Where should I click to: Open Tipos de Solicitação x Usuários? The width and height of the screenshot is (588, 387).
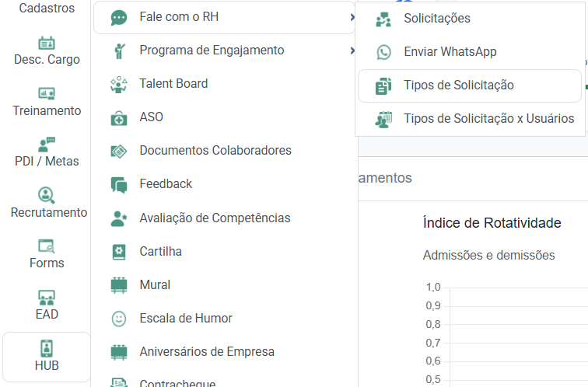[488, 119]
